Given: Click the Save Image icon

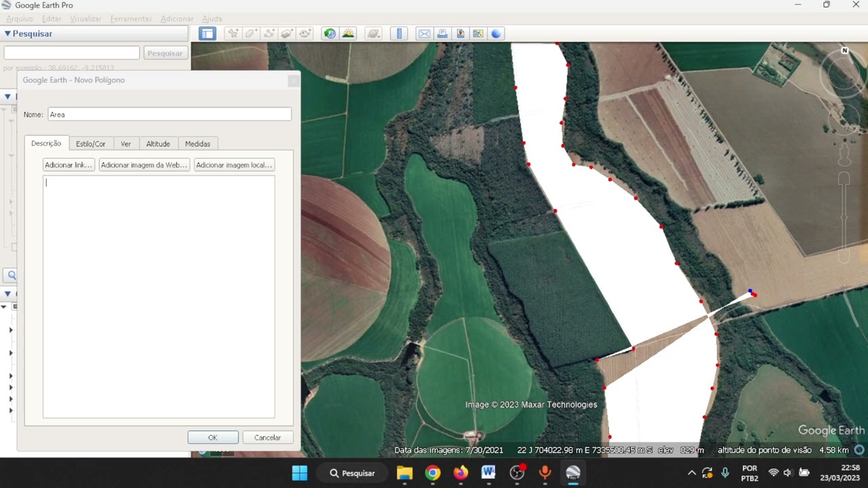Looking at the screenshot, I should (460, 33).
